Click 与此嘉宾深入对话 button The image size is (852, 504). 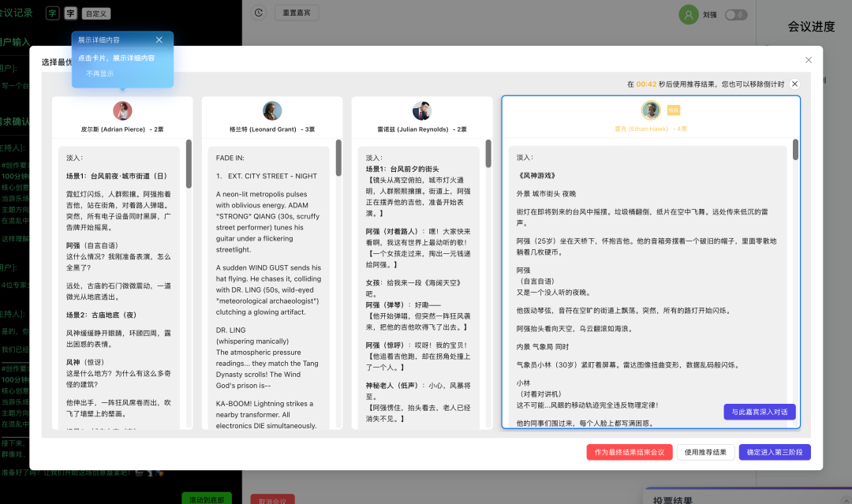[759, 412]
